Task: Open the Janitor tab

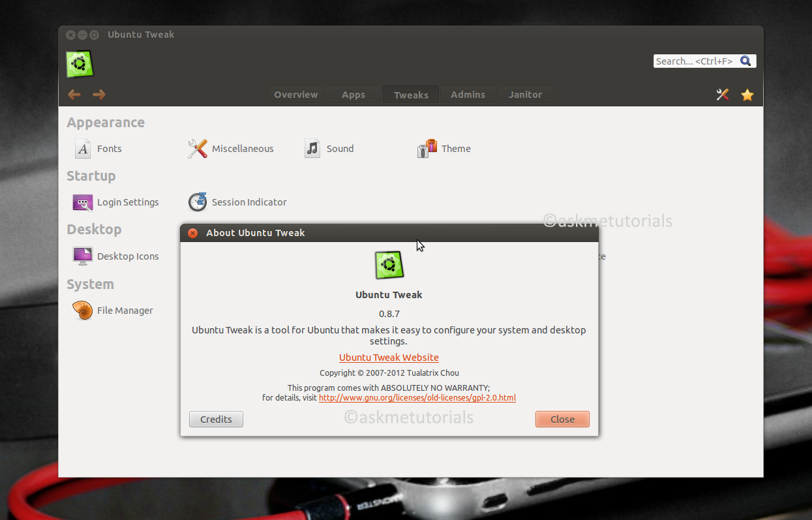Action: pyautogui.click(x=526, y=95)
